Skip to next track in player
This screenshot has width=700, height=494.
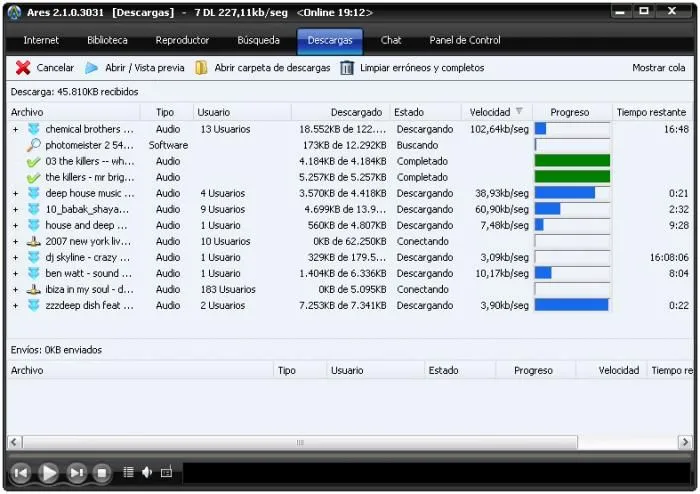[77, 473]
